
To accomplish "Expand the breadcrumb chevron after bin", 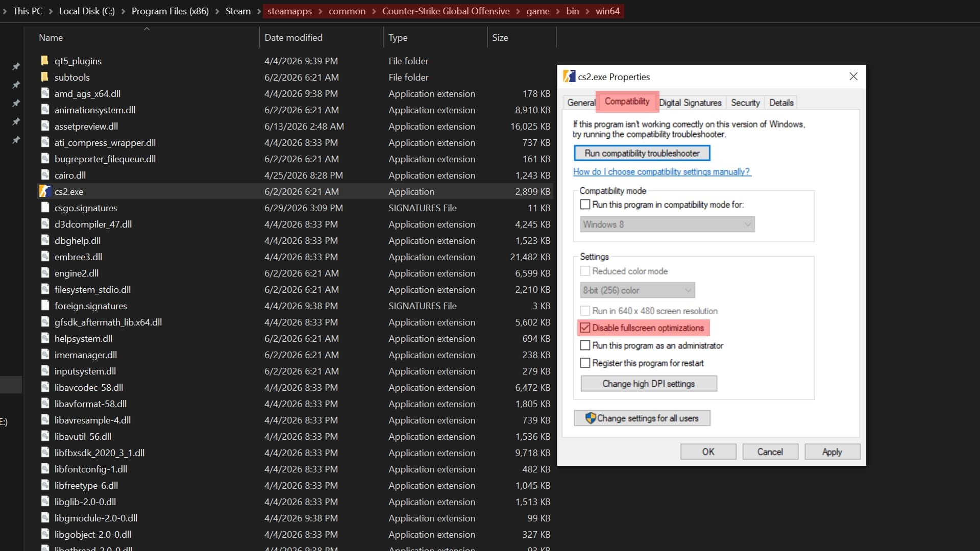I will click(587, 11).
